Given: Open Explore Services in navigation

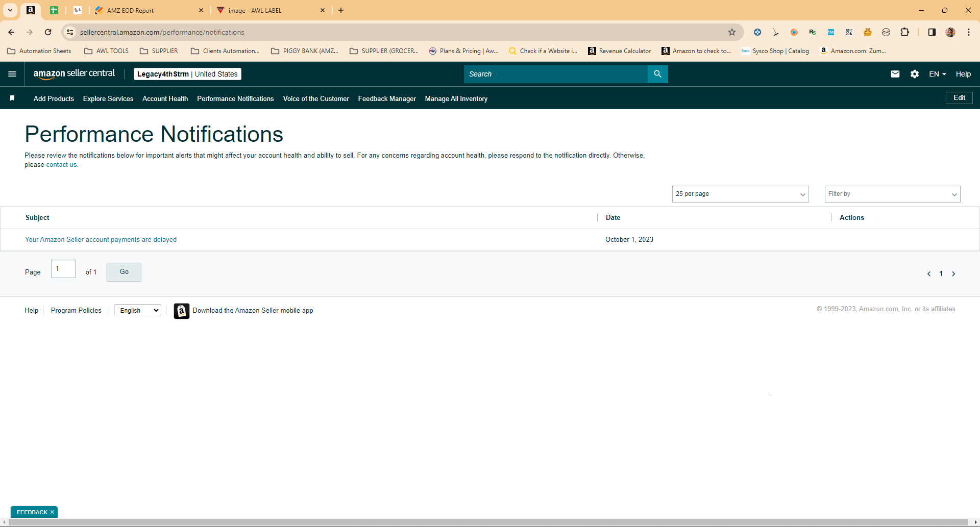Looking at the screenshot, I should [108, 98].
